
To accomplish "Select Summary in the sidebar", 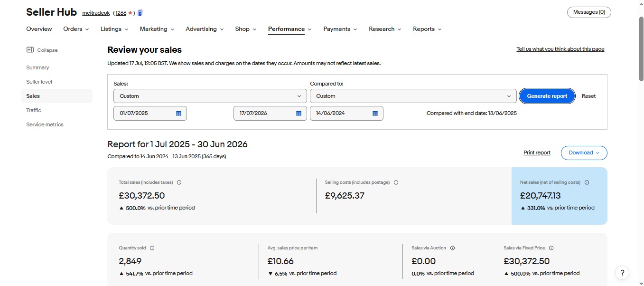I will (x=37, y=67).
